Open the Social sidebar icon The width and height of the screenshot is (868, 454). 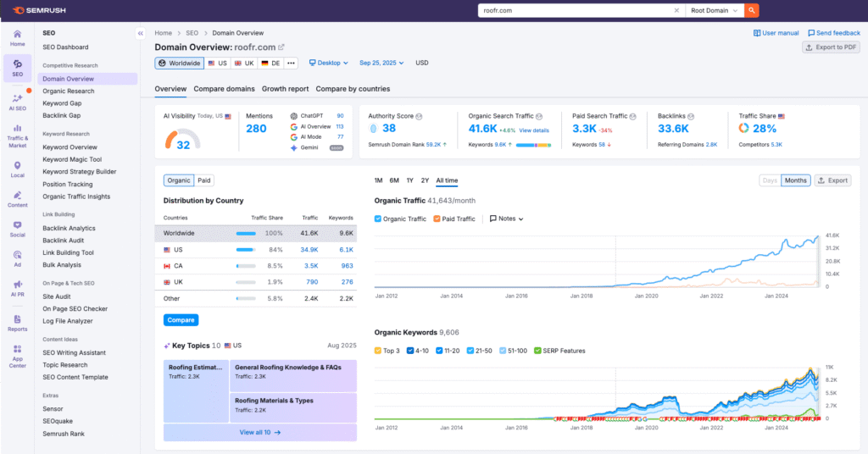click(x=17, y=230)
